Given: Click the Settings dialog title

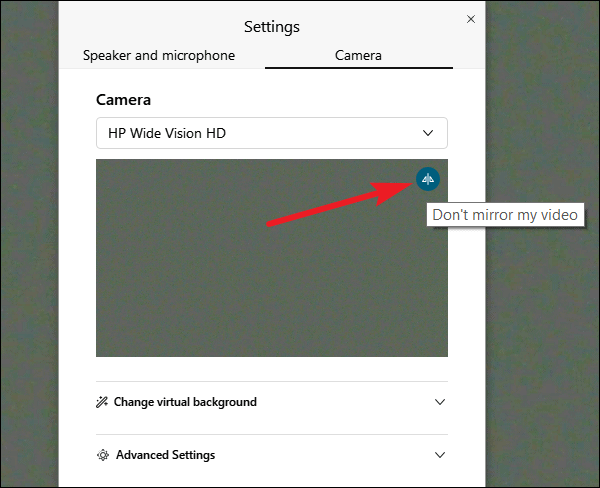Looking at the screenshot, I should click(272, 27).
